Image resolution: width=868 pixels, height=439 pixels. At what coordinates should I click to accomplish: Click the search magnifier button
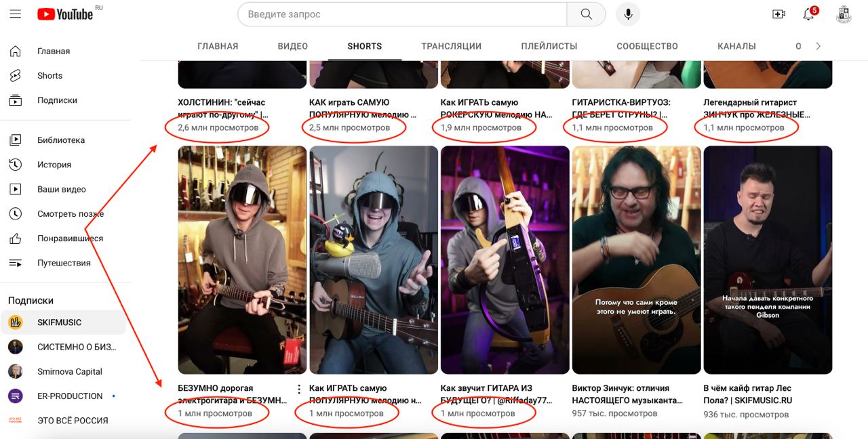click(587, 14)
